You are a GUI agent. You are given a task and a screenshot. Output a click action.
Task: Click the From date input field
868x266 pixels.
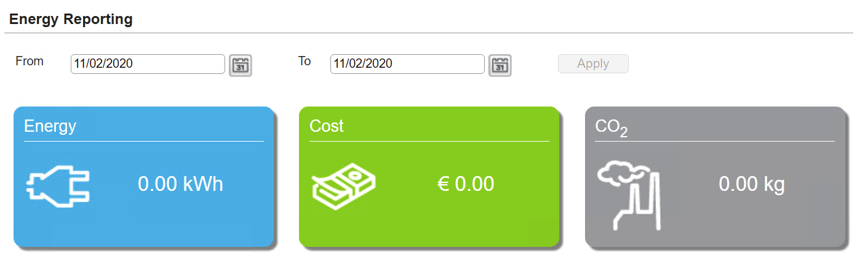click(x=148, y=63)
